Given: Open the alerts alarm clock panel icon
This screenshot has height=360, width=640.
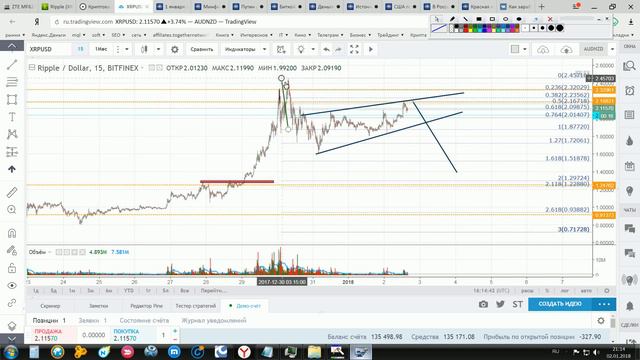Looking at the screenshot, I should (x=630, y=91).
